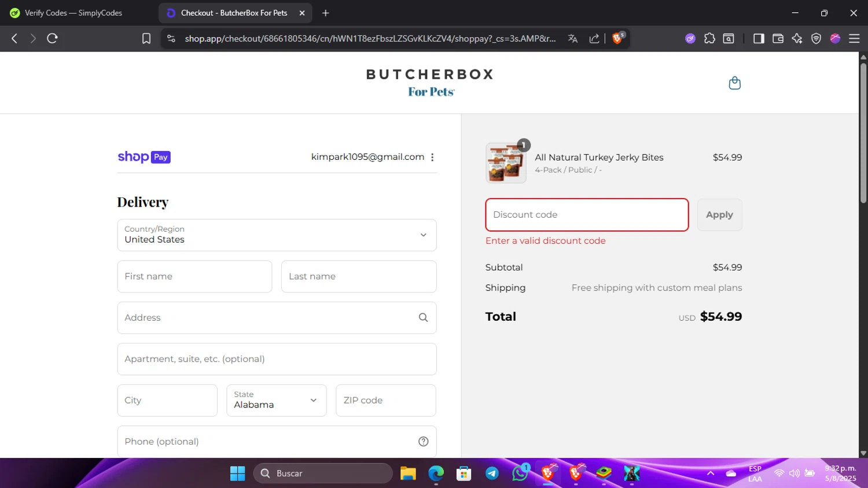868x488 pixels.
Task: Expand the Country/Region dropdown
Action: pos(277,235)
